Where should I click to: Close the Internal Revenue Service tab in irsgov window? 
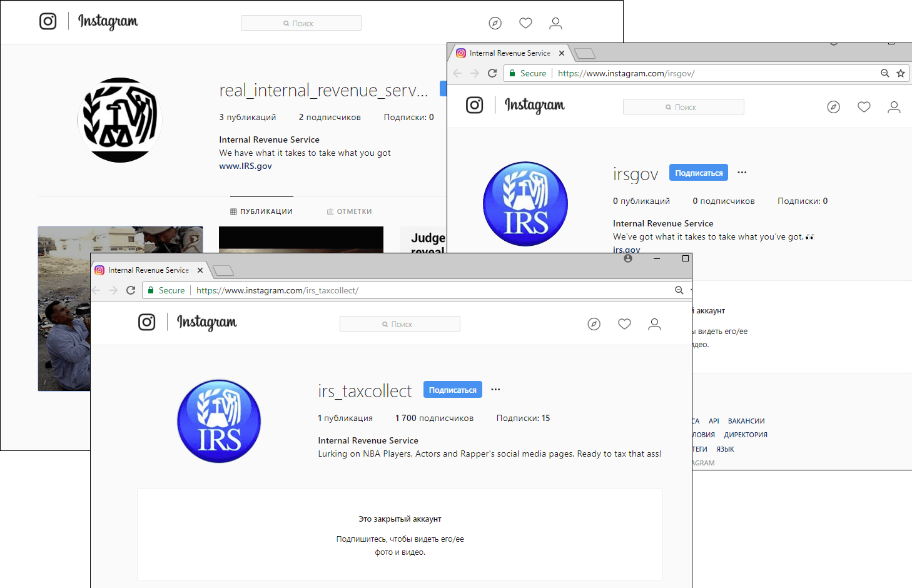[x=562, y=53]
